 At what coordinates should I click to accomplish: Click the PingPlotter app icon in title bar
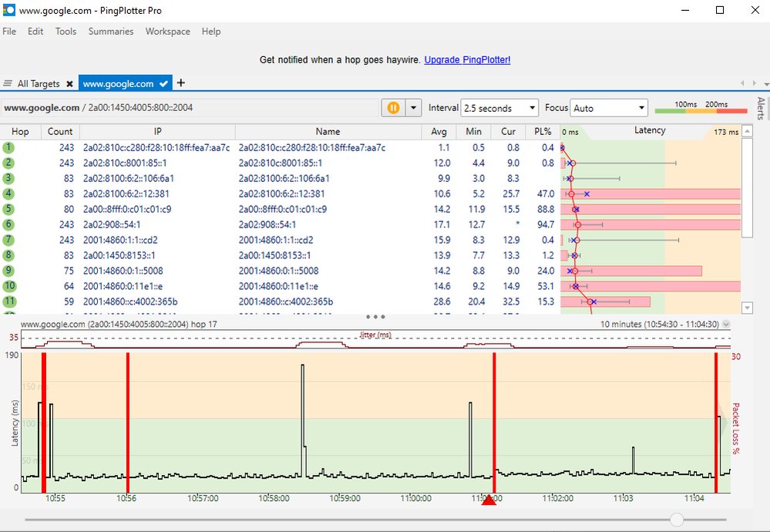(8, 10)
